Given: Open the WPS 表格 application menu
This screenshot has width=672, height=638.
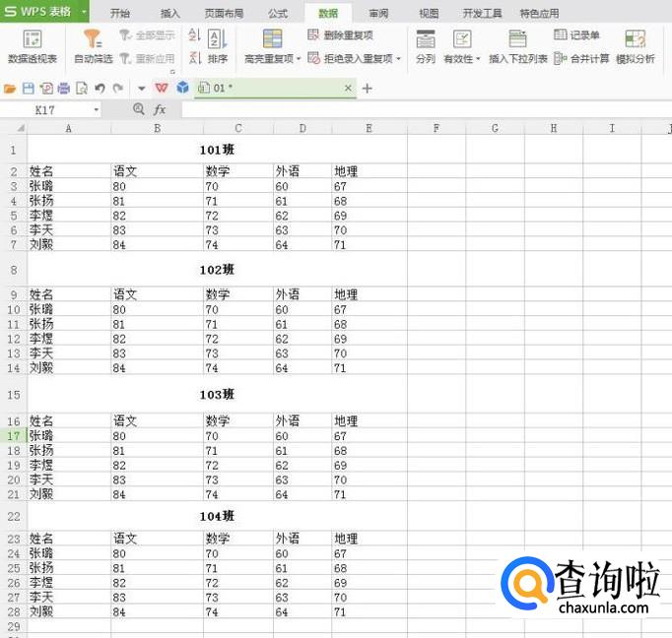Looking at the screenshot, I should (43, 13).
